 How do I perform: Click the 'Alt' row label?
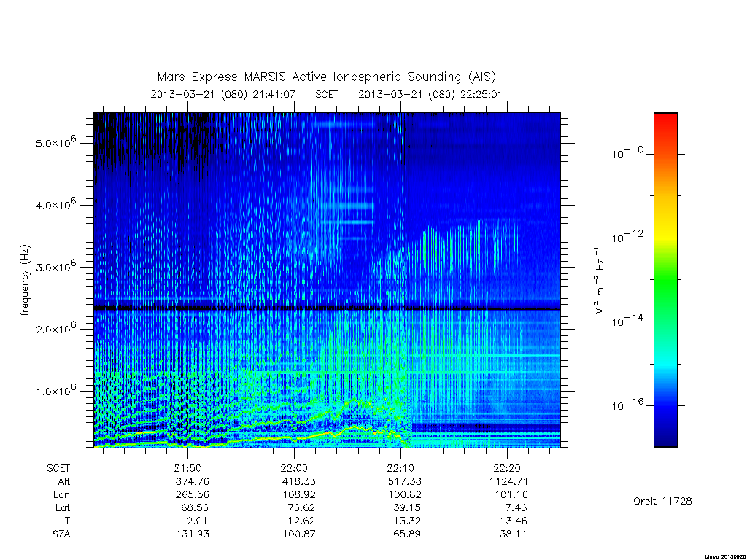[64, 481]
